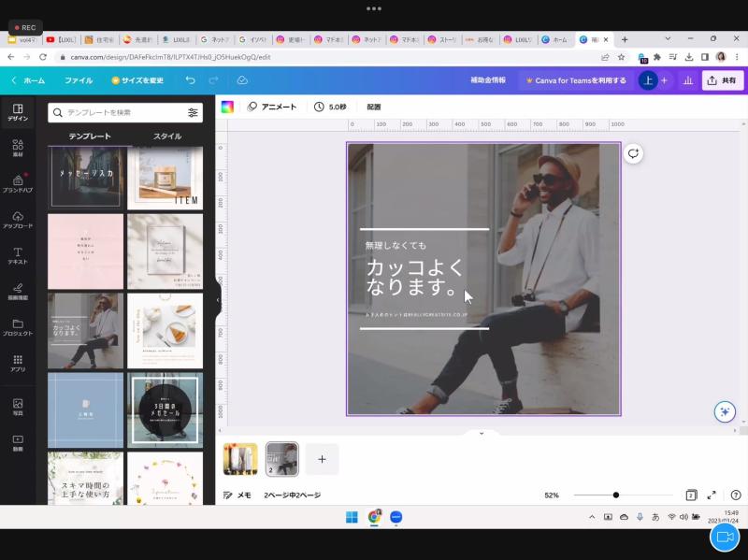Click the 52% zoom level value
748x560 pixels.
pyautogui.click(x=552, y=495)
